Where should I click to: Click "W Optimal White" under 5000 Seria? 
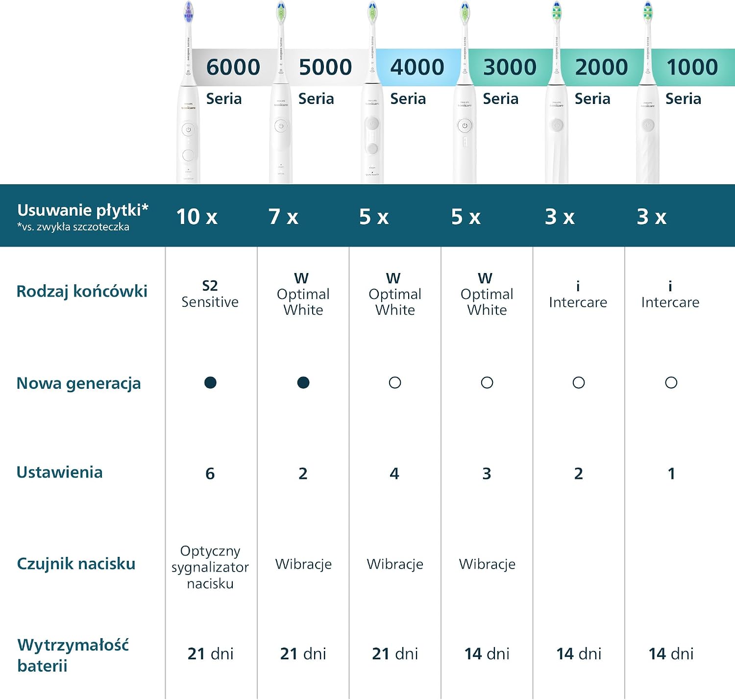pos(303,294)
